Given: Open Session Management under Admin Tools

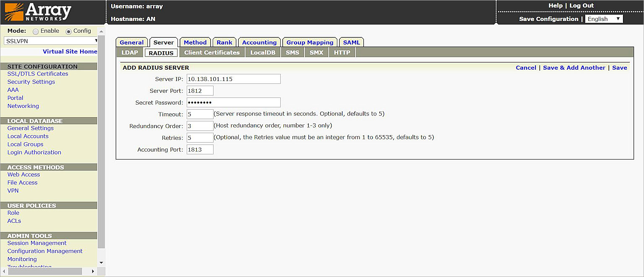Looking at the screenshot, I should (x=37, y=243).
